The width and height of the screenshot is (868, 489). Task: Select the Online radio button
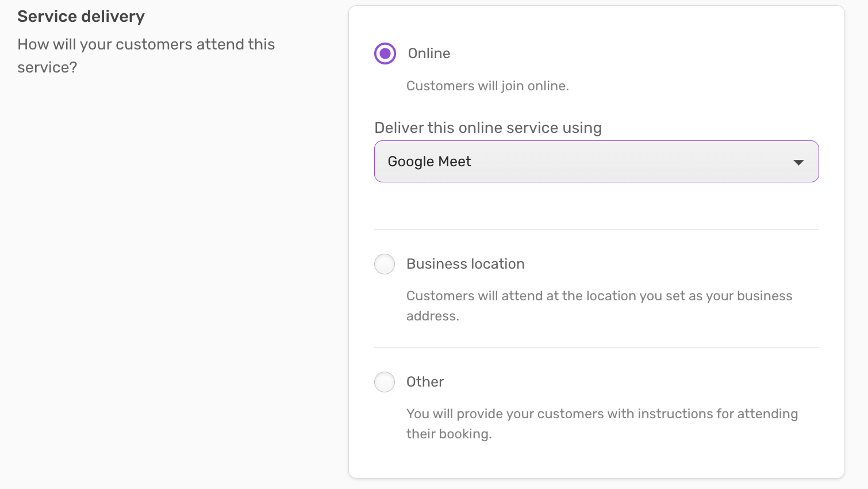click(x=385, y=54)
